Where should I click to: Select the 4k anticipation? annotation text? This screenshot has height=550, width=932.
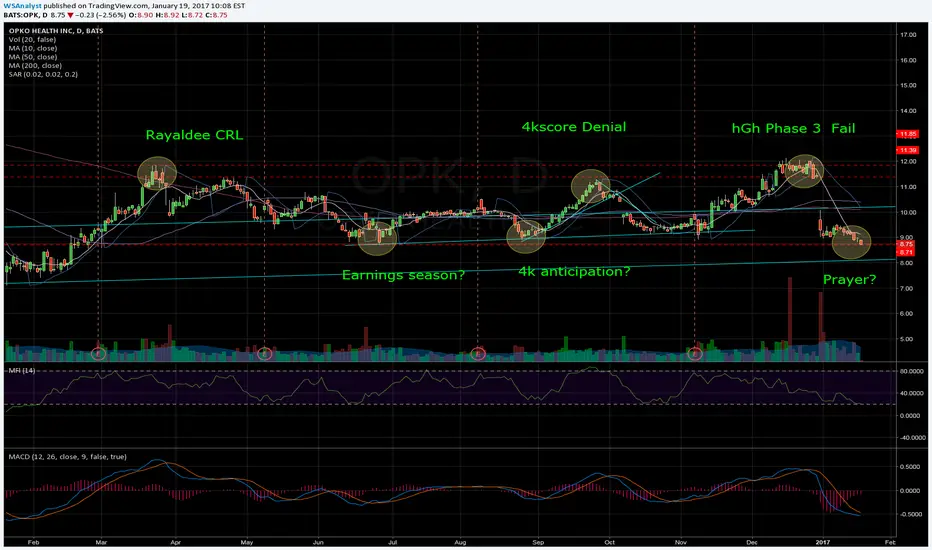(574, 272)
